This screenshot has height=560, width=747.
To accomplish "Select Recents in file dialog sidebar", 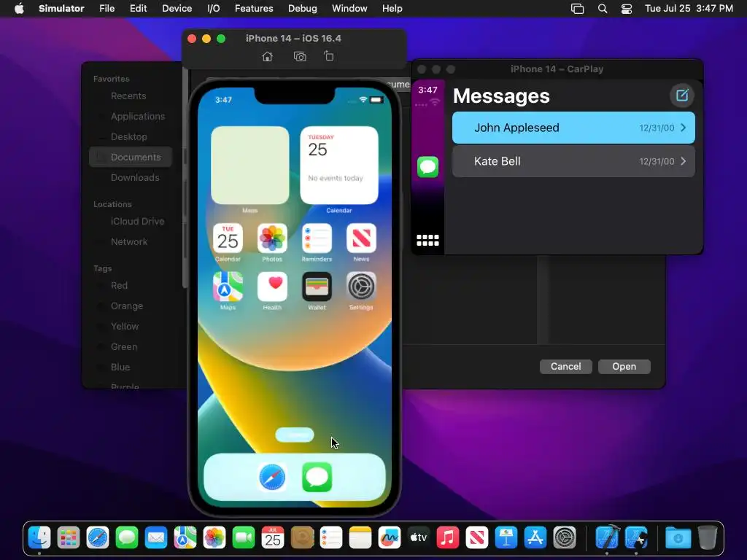I will pos(130,96).
